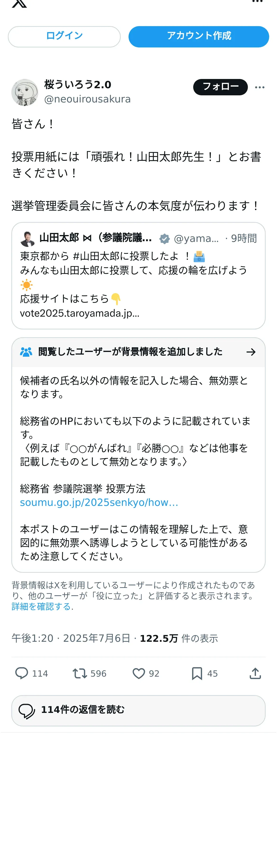Open post options three-dot menu
This screenshot has width=277, height=868.
(259, 87)
